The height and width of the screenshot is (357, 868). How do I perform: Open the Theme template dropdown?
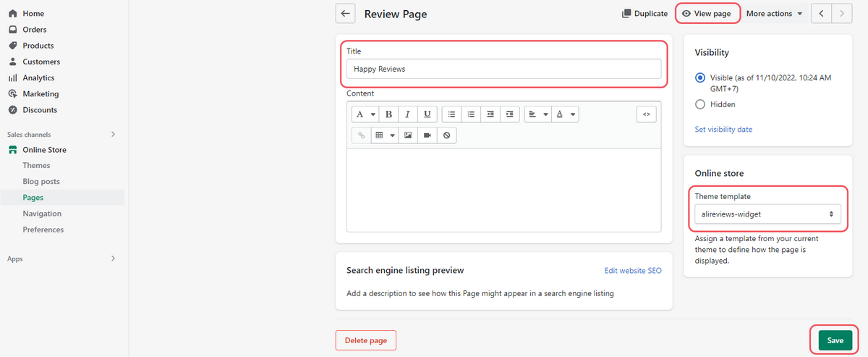(x=767, y=214)
